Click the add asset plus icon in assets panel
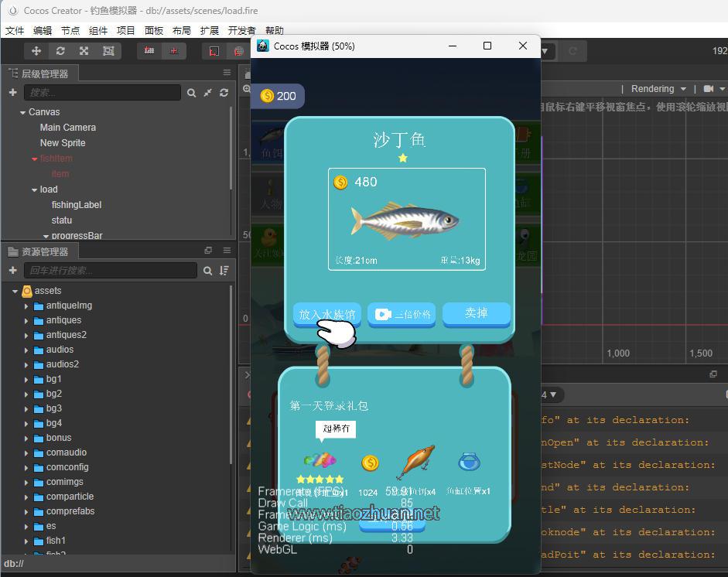 (13, 270)
